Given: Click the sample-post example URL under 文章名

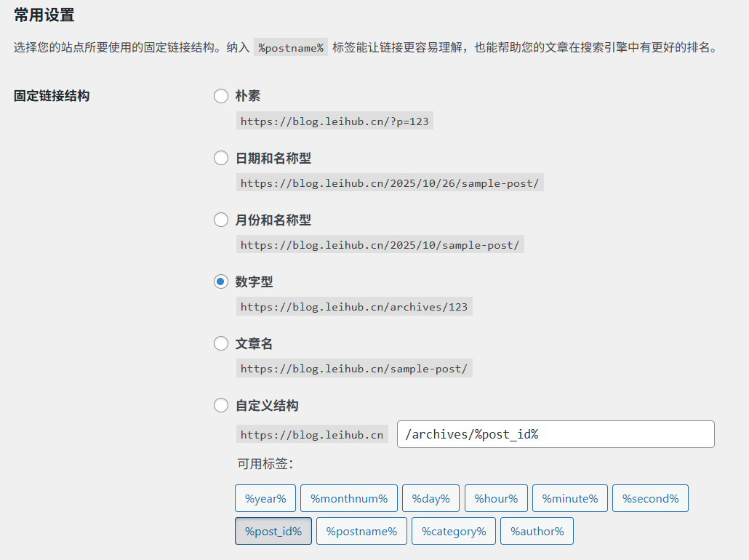Looking at the screenshot, I should click(x=354, y=369).
